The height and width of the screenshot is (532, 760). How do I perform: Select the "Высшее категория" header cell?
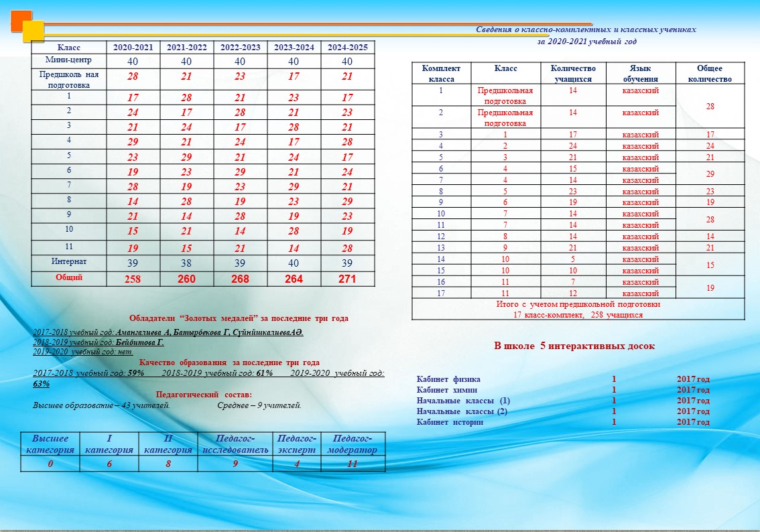(x=50, y=444)
